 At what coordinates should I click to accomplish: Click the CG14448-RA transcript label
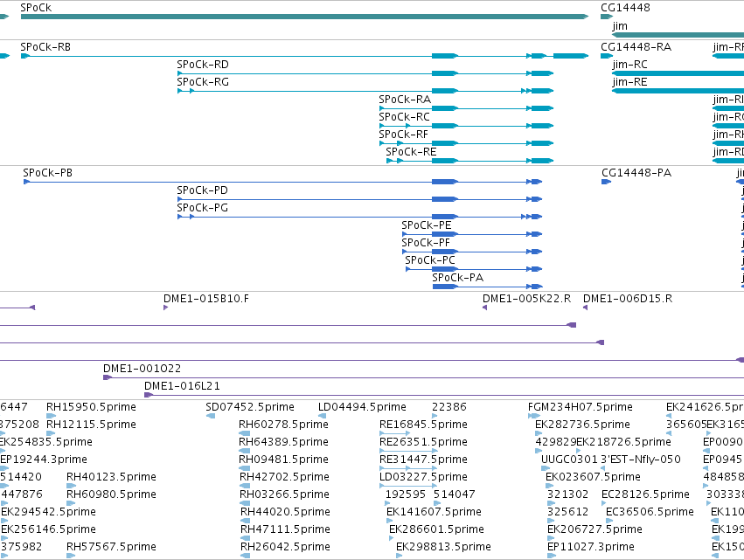(x=636, y=47)
